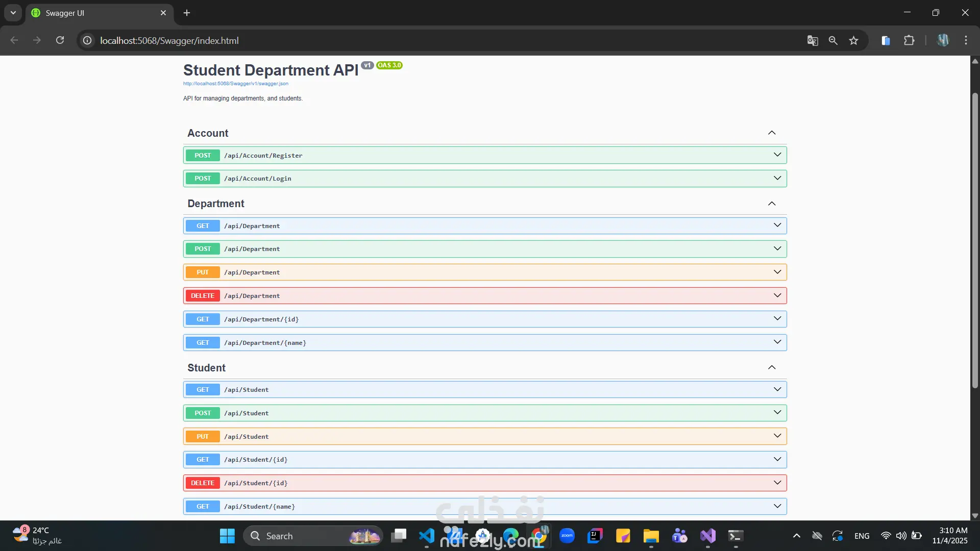Viewport: 980px width, 551px height.
Task: Expand DELETE /api/Department endpoint arrow
Action: (x=777, y=295)
